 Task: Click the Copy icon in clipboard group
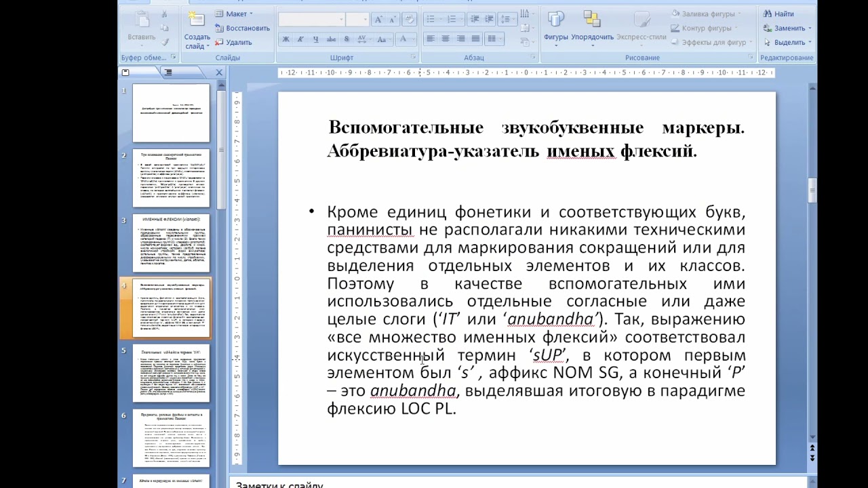tap(165, 28)
